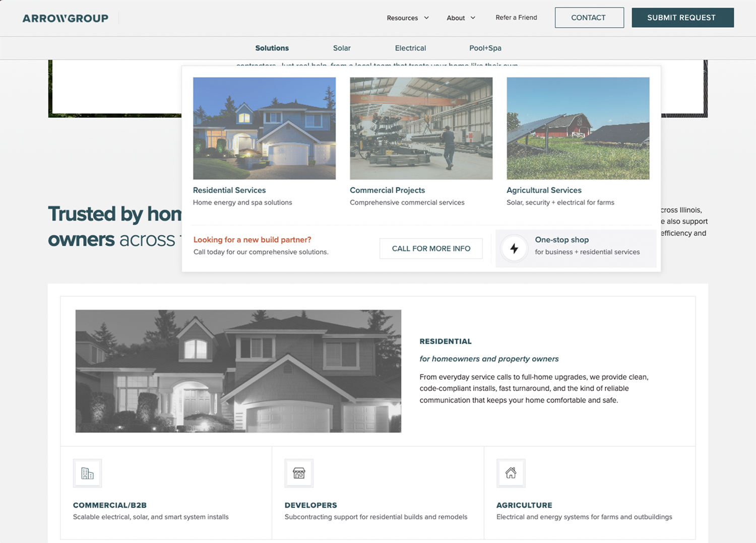The height and width of the screenshot is (543, 756).
Task: Select the Pool+Spa tab
Action: pos(485,48)
